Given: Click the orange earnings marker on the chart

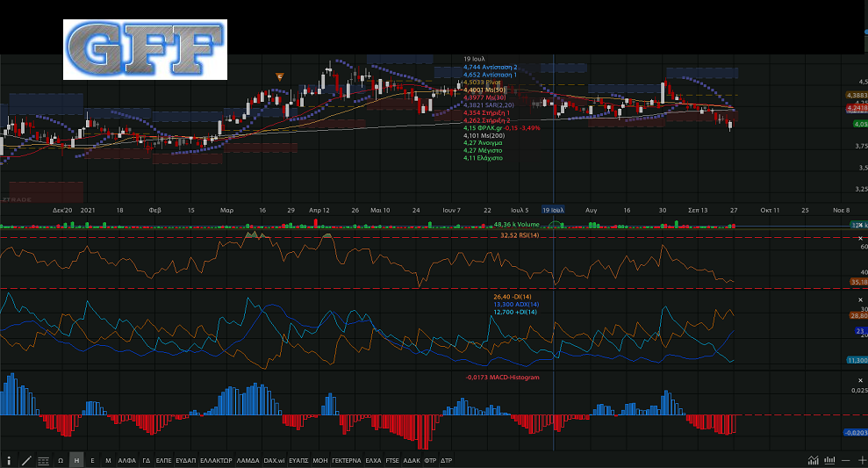Looking at the screenshot, I should coord(280,77).
